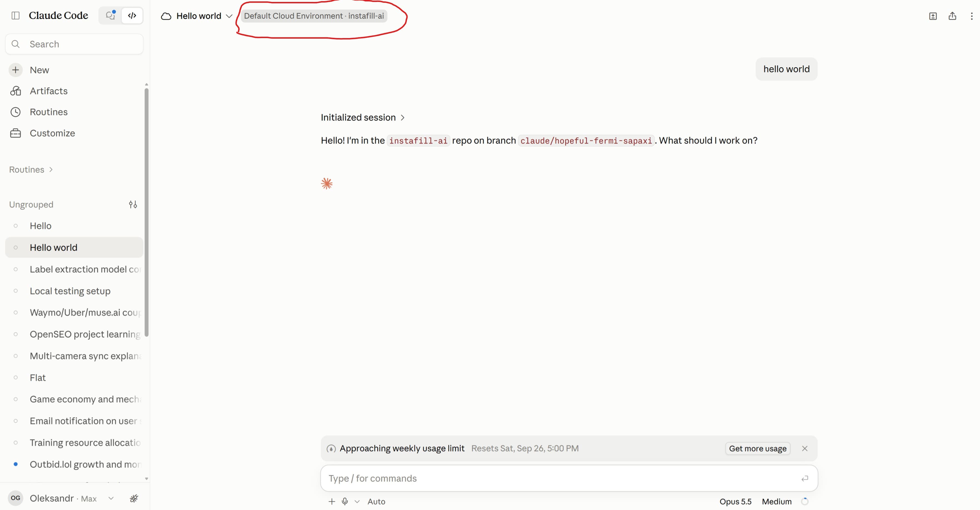Click the Customize briefcase icon

16,133
